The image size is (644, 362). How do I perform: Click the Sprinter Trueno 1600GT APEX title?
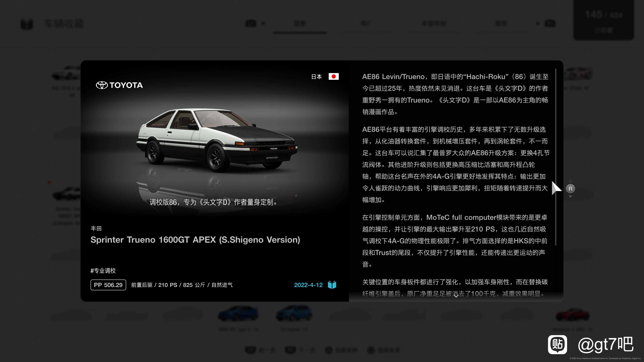pyautogui.click(x=195, y=240)
